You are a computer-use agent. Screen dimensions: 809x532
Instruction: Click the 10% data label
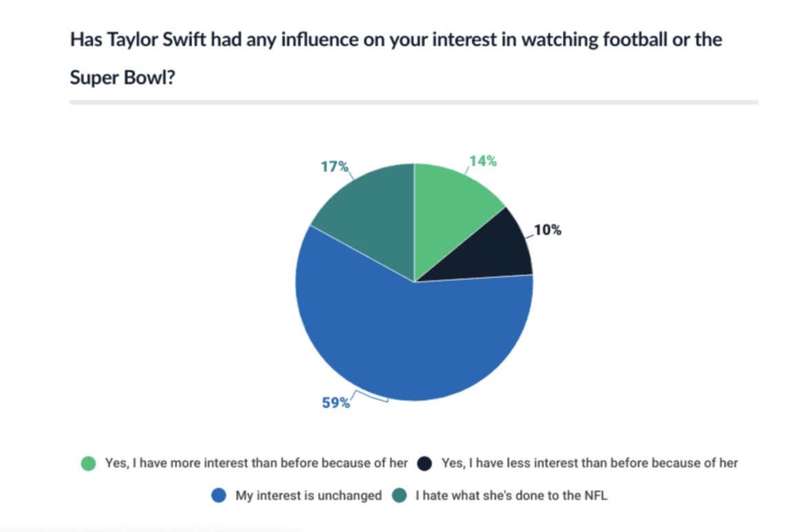tap(548, 230)
